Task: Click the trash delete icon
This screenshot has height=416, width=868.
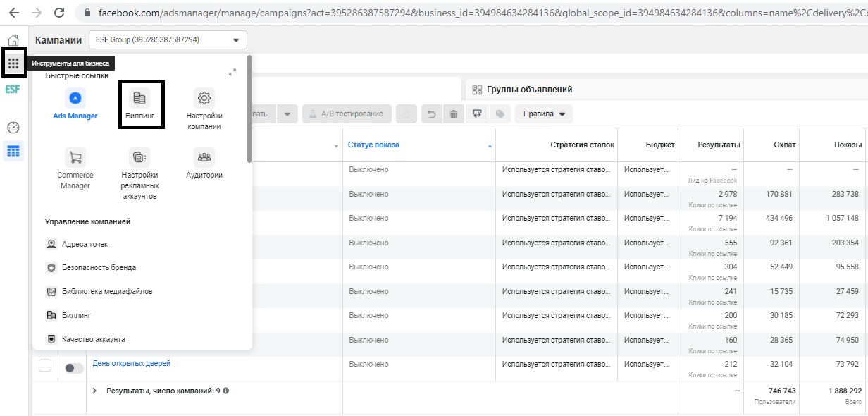Action: (x=454, y=114)
